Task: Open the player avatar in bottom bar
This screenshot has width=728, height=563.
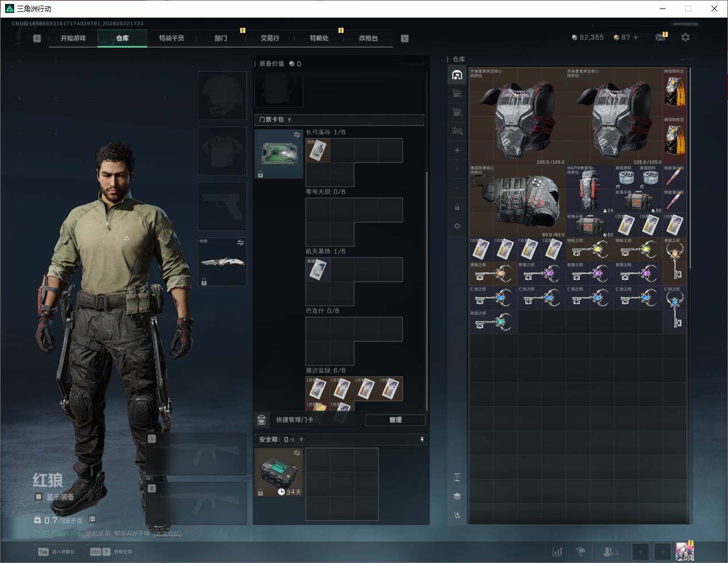Action: 685,552
